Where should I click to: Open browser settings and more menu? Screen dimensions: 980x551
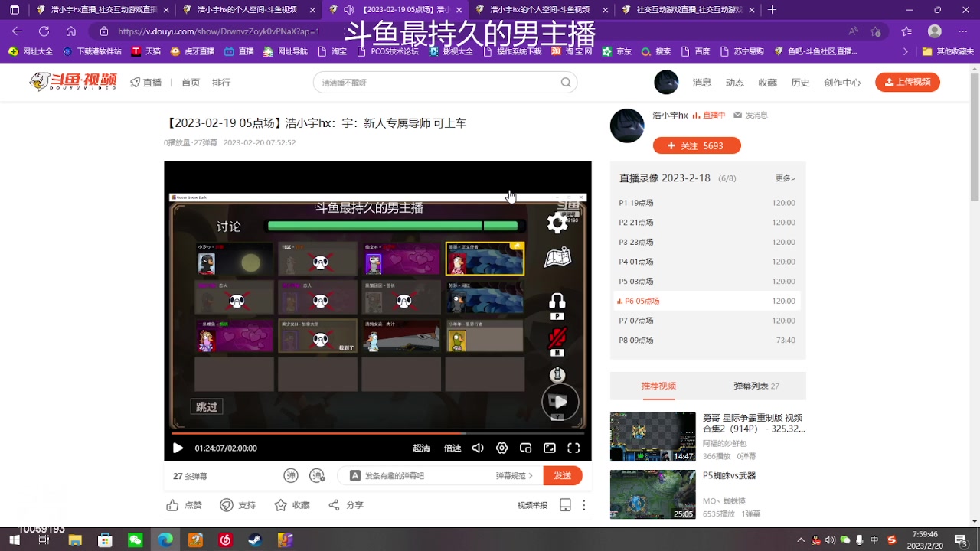pyautogui.click(x=963, y=31)
